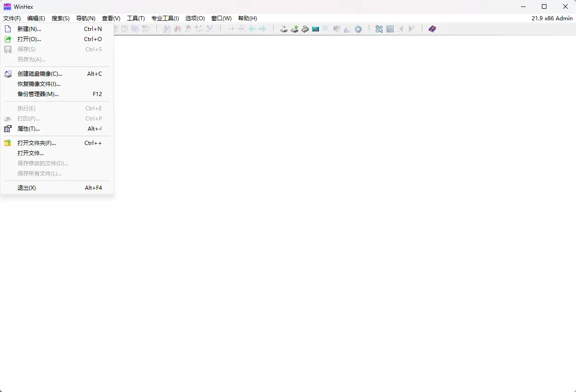The width and height of the screenshot is (576, 392).
Task: Click the disk image icon beside 创建磁盘镜像
Action: (8, 74)
